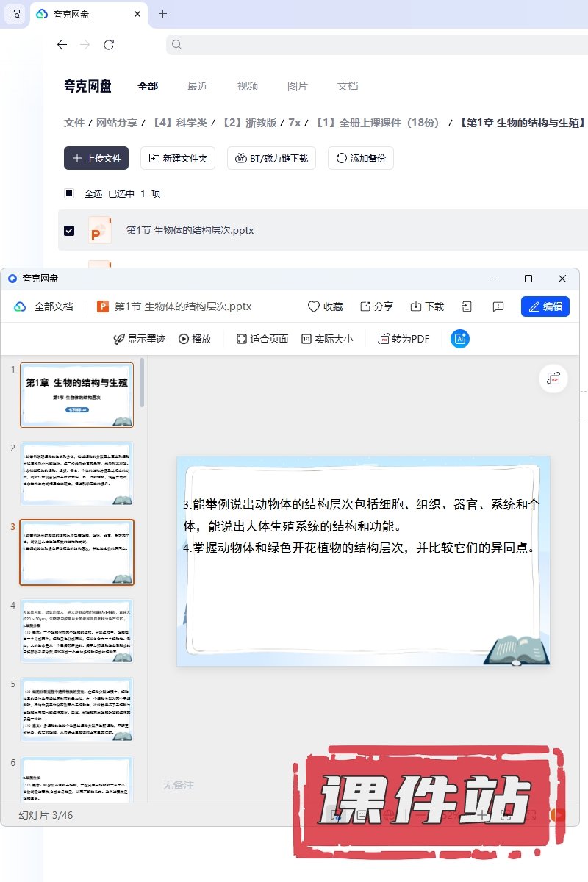Switch to 实际大小 actual size
Screen dimensions: 588x882
(x=327, y=339)
